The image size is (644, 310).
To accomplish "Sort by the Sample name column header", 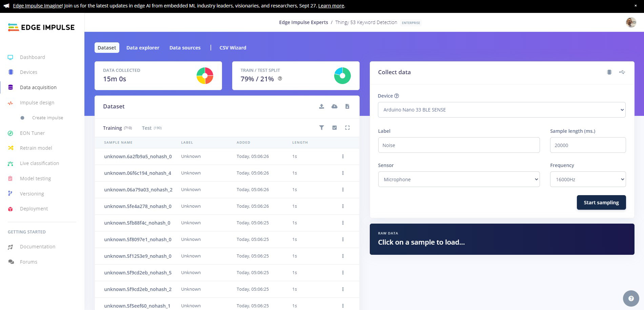I will pyautogui.click(x=118, y=143).
